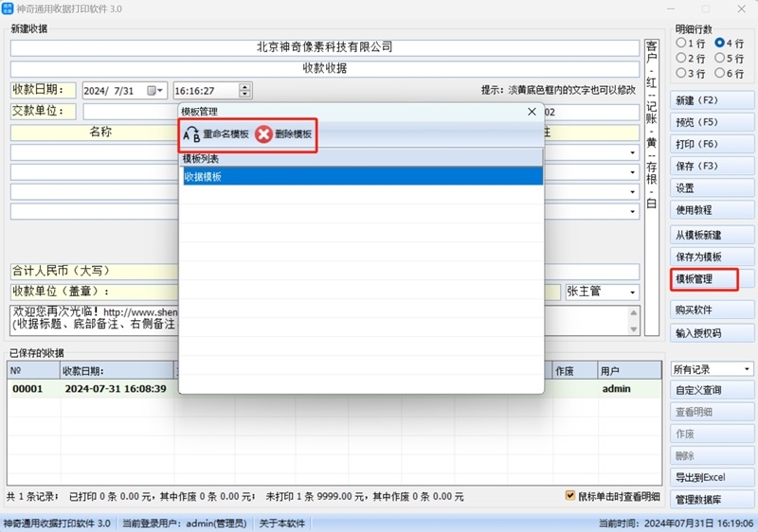This screenshot has height=532, width=758.
Task: Expand the 收款日期 date dropdown
Action: [160, 91]
